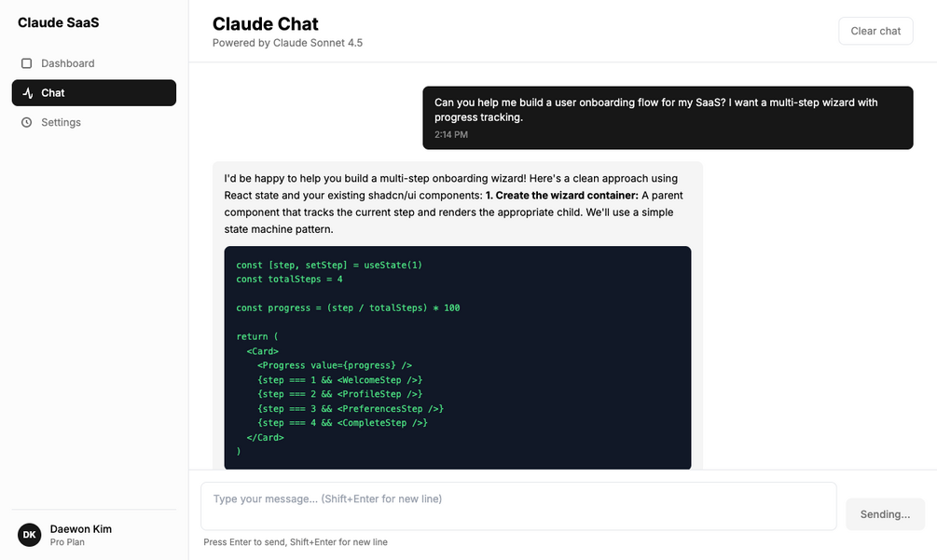Open the Dashboard page
The height and width of the screenshot is (560, 937).
[67, 63]
